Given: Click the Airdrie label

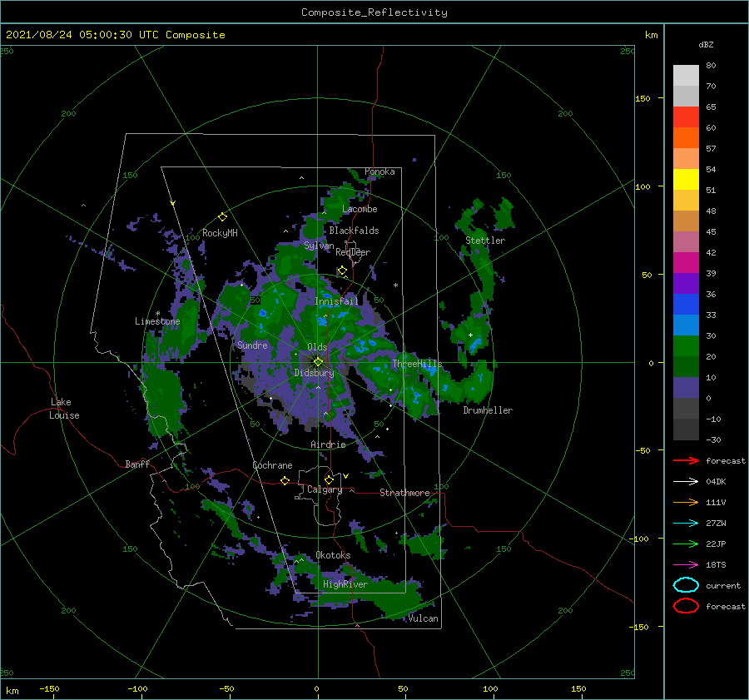Looking at the screenshot, I should click(x=328, y=444).
